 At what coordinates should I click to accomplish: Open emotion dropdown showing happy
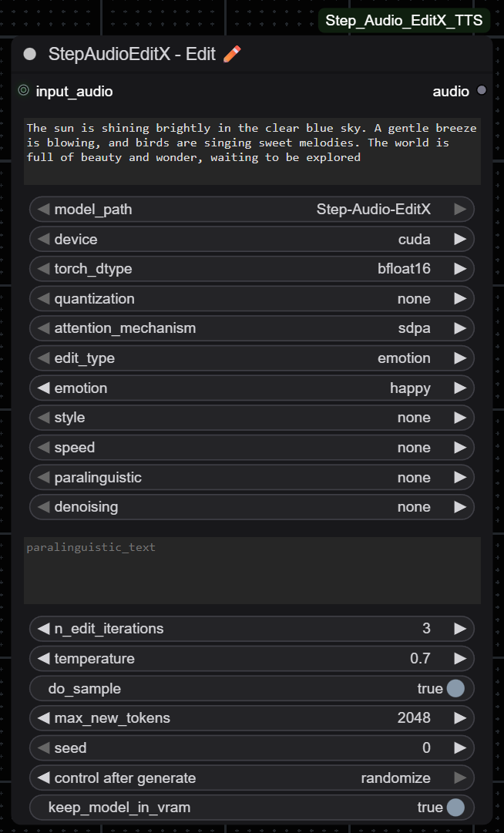252,388
